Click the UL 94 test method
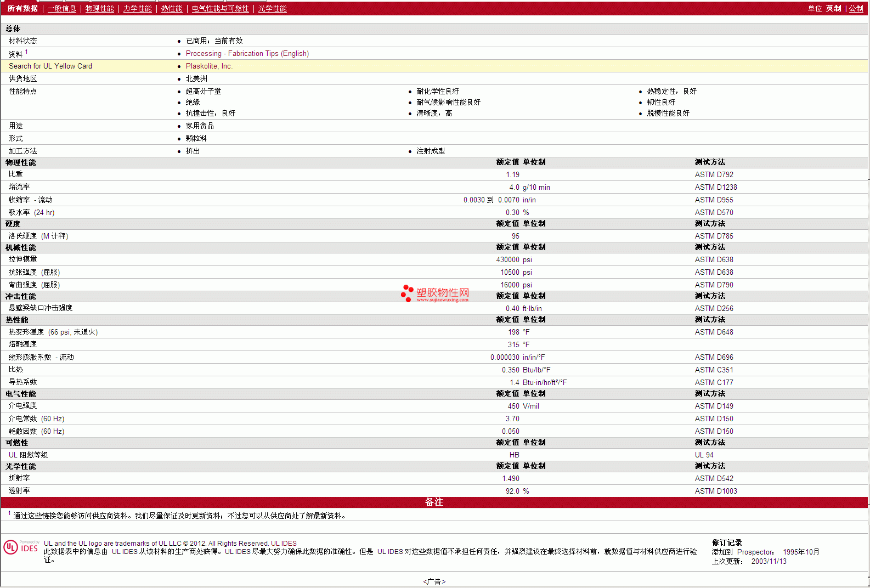870x588 pixels. [x=704, y=455]
